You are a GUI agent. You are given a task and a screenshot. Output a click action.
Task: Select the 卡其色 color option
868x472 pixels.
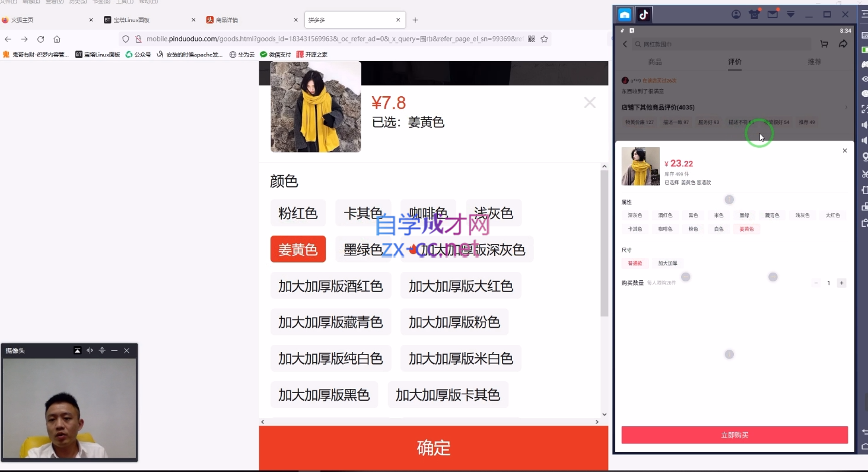click(x=363, y=213)
